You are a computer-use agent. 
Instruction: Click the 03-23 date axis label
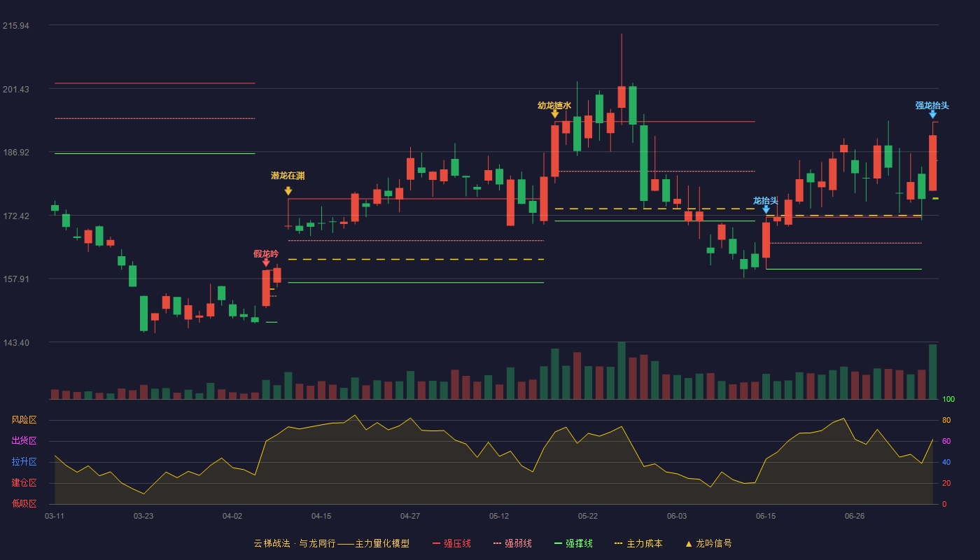point(143,516)
